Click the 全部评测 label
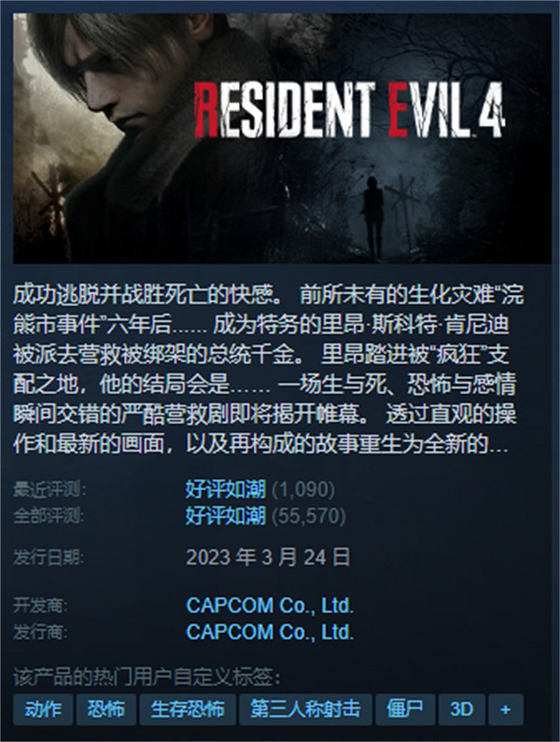 [x=49, y=516]
